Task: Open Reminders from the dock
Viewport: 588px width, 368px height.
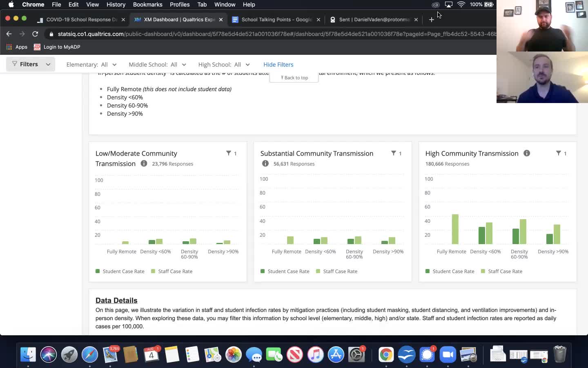Action: pos(192,355)
